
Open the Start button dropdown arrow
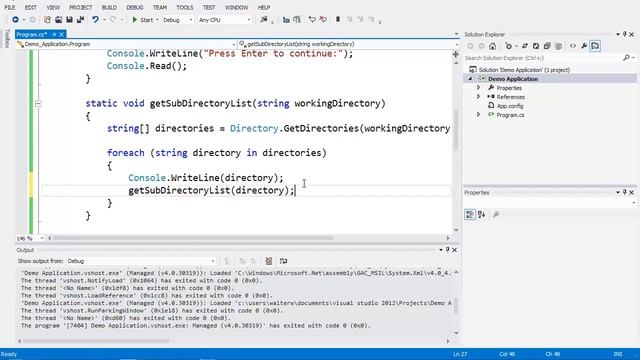157,20
